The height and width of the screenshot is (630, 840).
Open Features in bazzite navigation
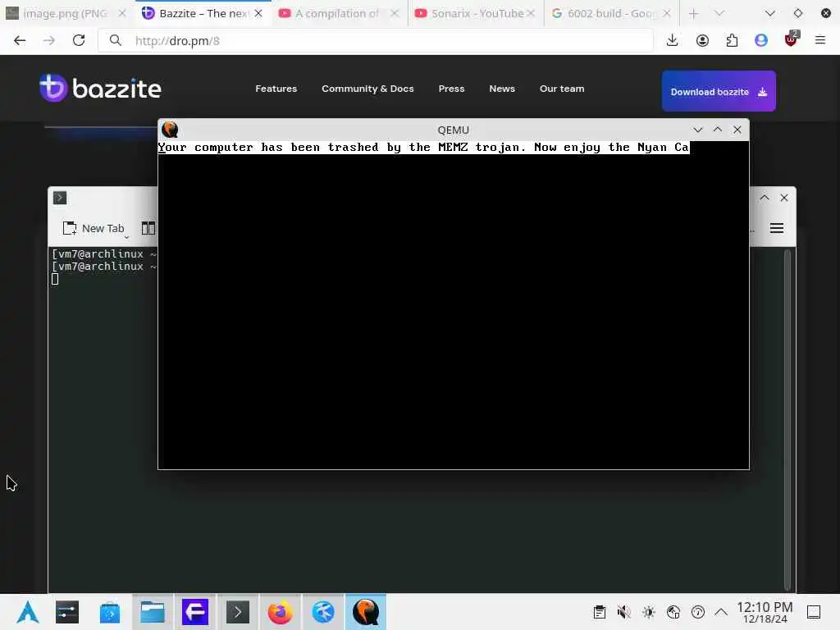pyautogui.click(x=276, y=89)
